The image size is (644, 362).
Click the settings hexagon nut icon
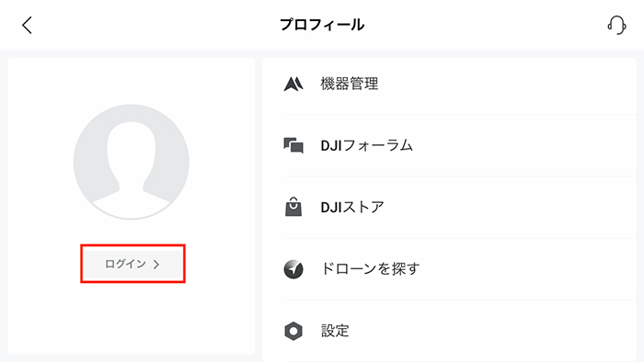click(293, 331)
